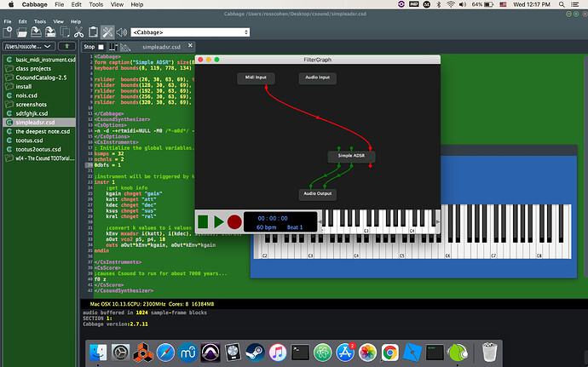Select tootus2ootus.csd in the file list
This screenshot has height=367, width=588.
tap(39, 149)
